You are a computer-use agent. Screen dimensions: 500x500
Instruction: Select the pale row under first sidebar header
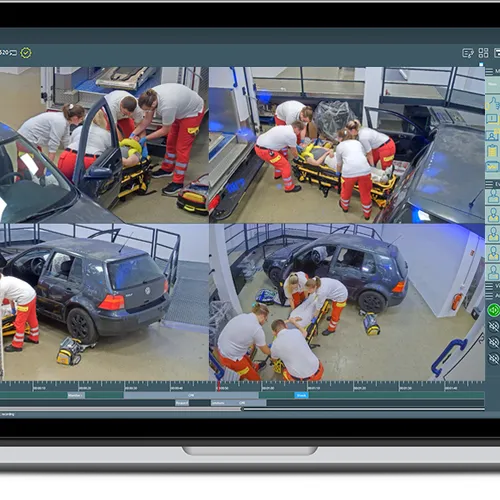coord(493,84)
